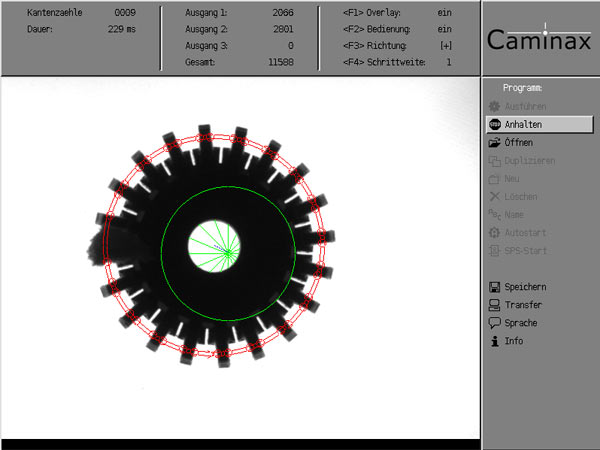This screenshot has width=600, height=450.
Task: Open a program via Öffnen folder icon
Action: [x=494, y=143]
